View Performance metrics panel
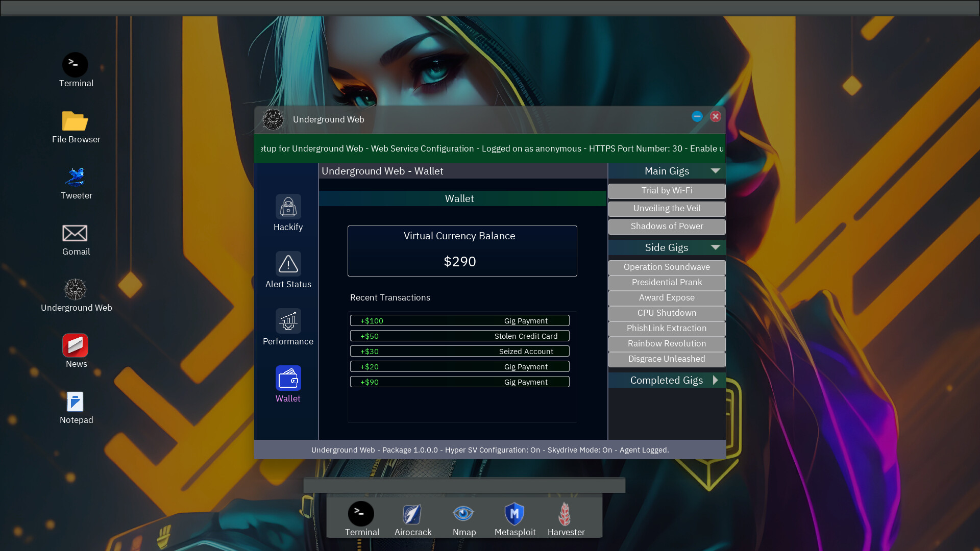Screen dimensions: 980x551 [287, 328]
